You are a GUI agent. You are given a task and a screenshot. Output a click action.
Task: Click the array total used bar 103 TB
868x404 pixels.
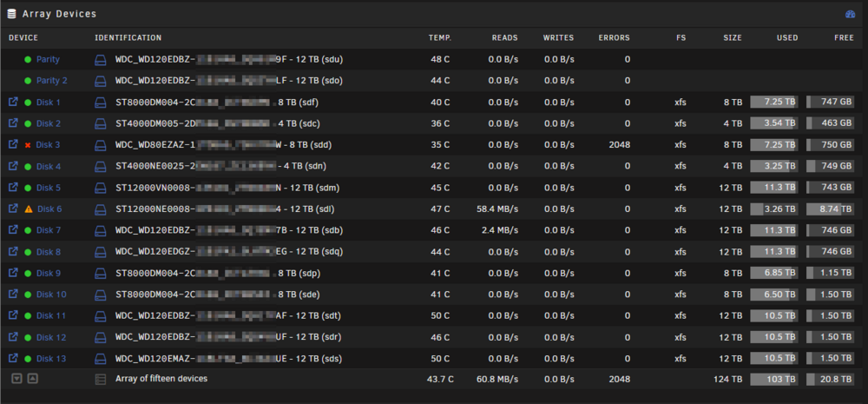[774, 380]
